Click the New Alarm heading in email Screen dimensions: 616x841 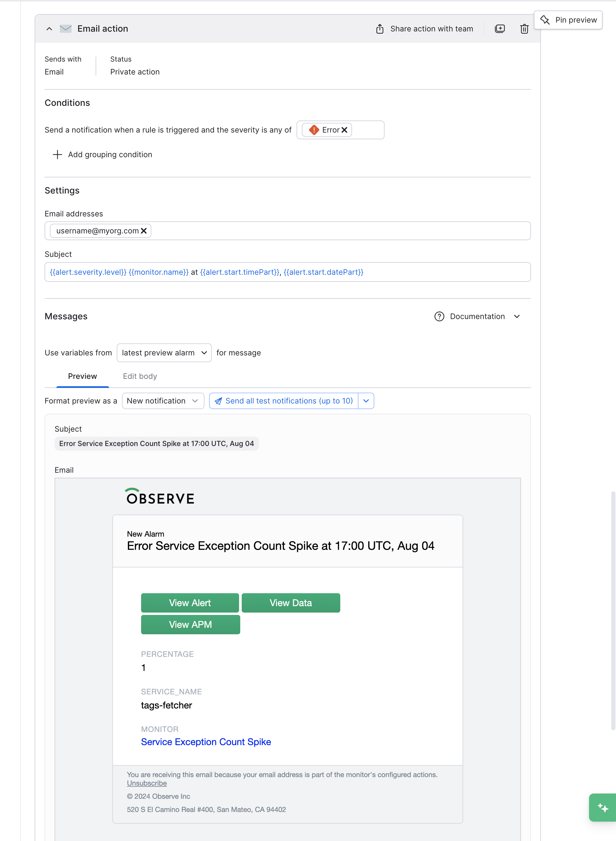coord(145,534)
